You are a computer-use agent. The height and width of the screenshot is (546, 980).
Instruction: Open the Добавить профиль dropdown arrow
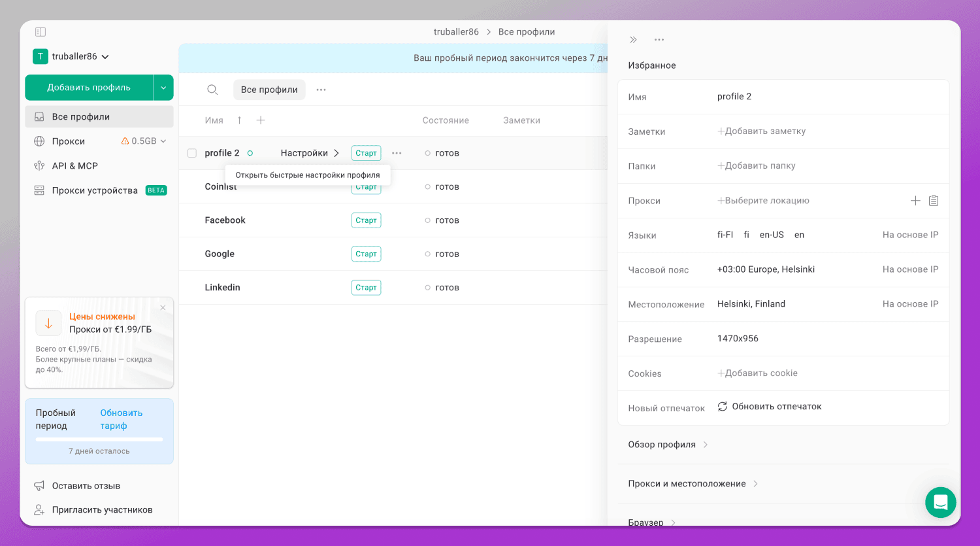point(163,88)
